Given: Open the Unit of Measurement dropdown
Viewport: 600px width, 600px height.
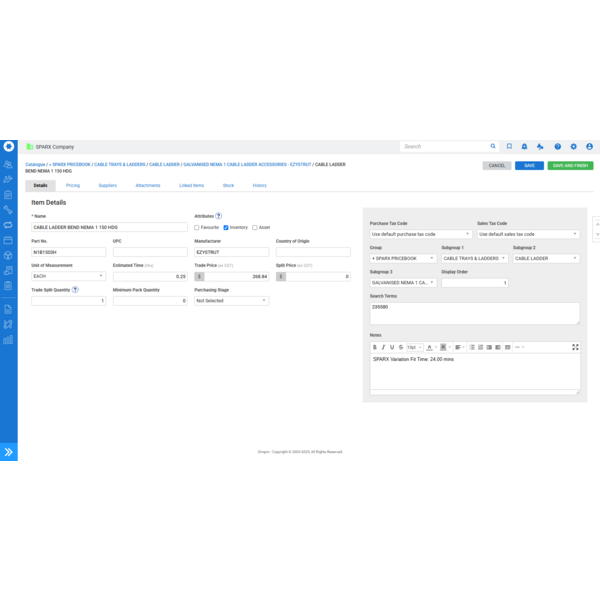Looking at the screenshot, I should pos(68,276).
